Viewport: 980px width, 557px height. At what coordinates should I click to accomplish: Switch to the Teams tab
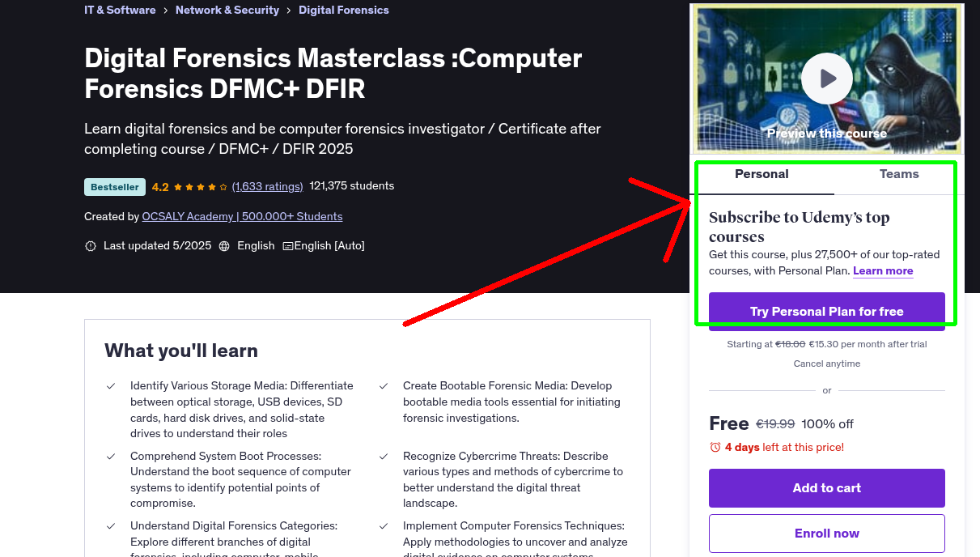pyautogui.click(x=899, y=174)
